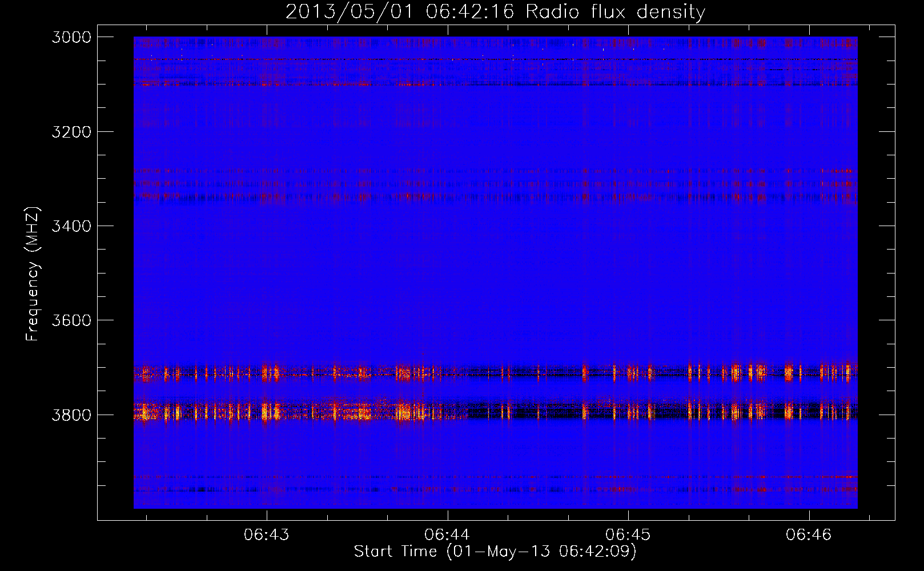Click the 'Start Time (01-May-13 06:42:09)' axis label
The height and width of the screenshot is (571, 924).
pyautogui.click(x=495, y=552)
